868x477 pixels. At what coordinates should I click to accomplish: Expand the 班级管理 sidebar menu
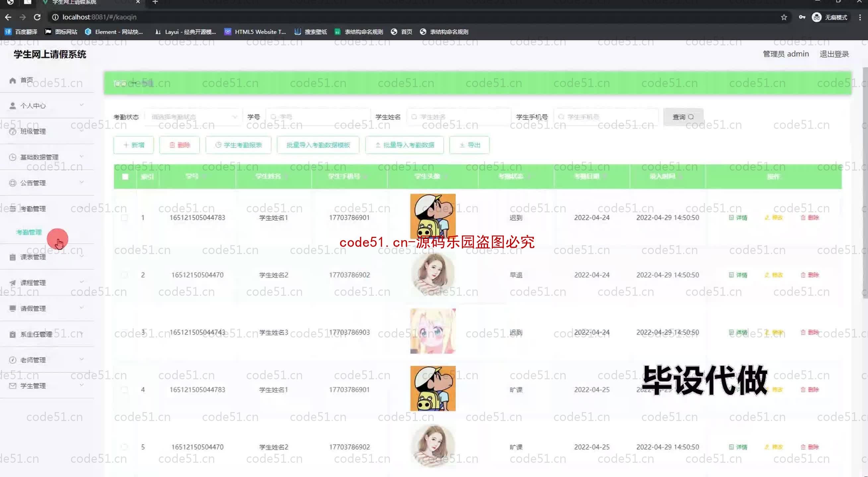tap(47, 131)
